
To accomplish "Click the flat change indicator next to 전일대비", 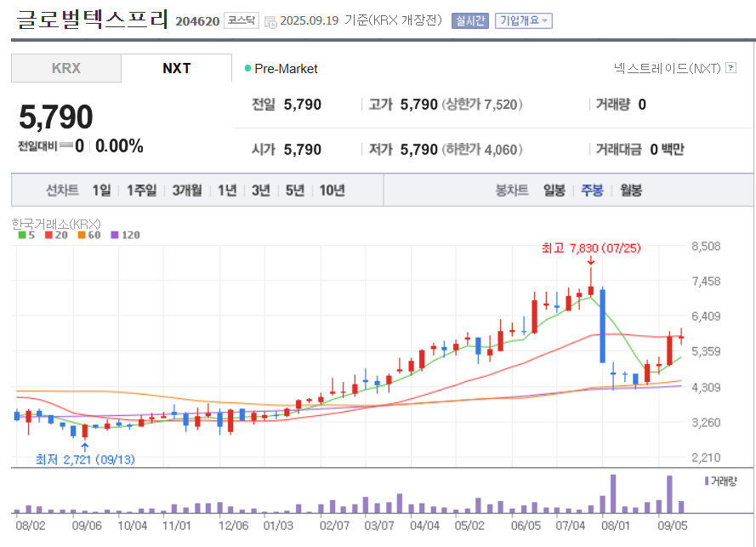I will click(65, 146).
